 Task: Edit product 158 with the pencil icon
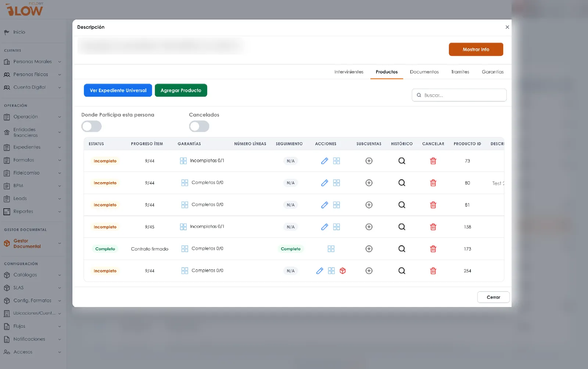pyautogui.click(x=325, y=227)
